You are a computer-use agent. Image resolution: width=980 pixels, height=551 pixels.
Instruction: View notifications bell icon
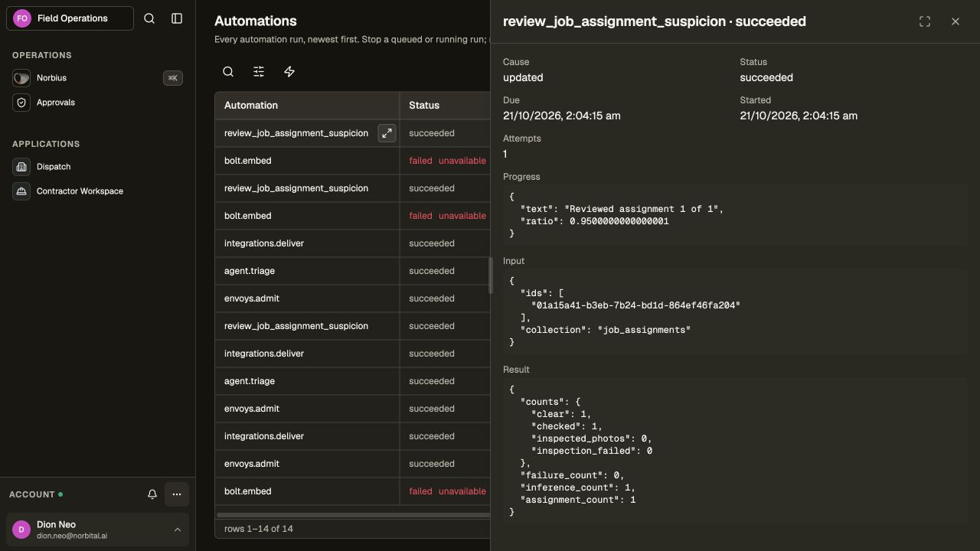coord(152,494)
